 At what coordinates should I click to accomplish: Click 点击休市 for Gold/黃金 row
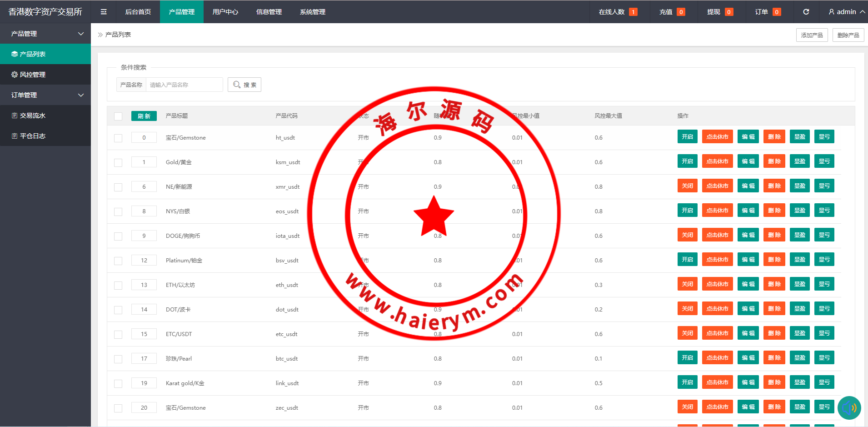[717, 161]
